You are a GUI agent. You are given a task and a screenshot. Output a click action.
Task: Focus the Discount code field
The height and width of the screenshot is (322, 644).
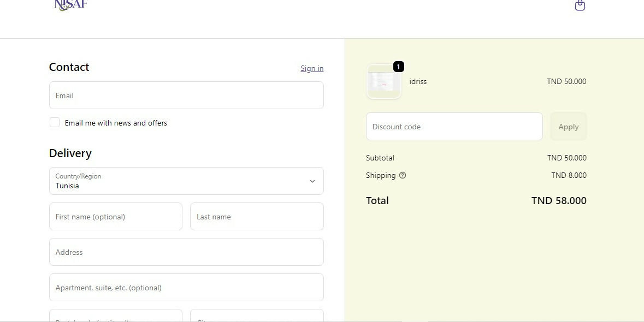(x=454, y=127)
